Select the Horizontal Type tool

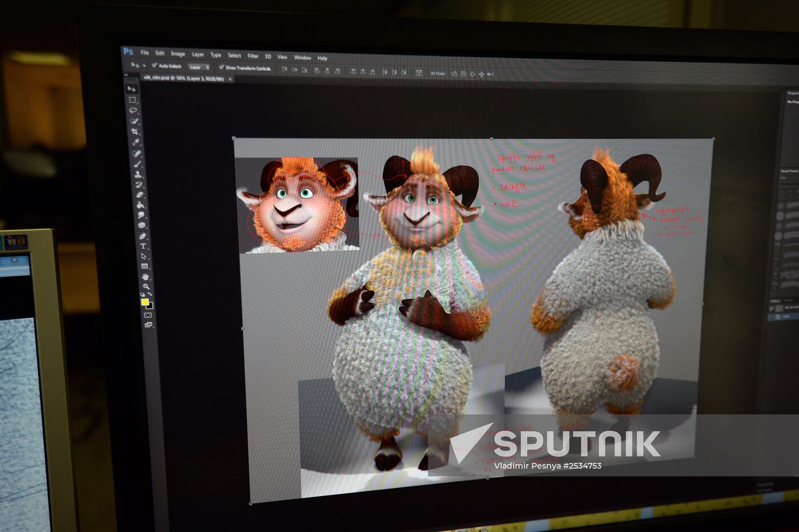click(143, 246)
